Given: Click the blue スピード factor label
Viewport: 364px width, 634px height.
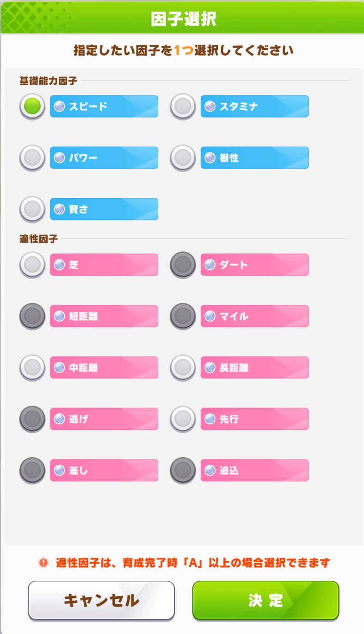Looking at the screenshot, I should click(x=104, y=107).
